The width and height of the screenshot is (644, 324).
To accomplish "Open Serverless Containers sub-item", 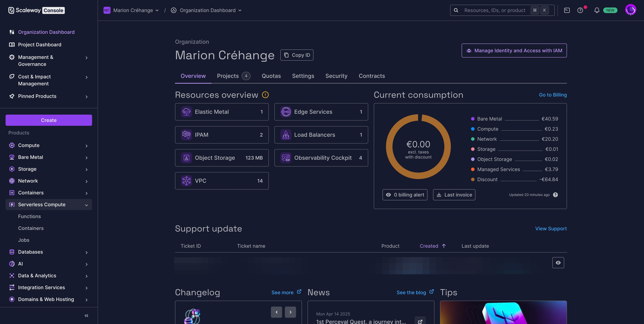I will coord(31,228).
